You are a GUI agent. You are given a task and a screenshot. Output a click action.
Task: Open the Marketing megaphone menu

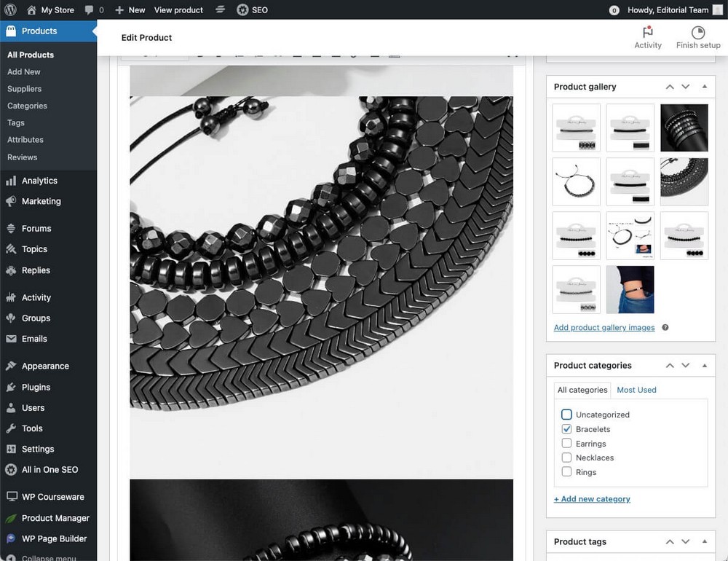(x=41, y=201)
